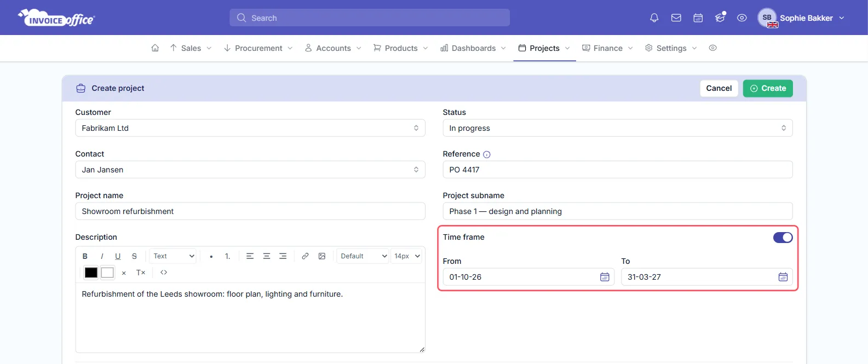Click the SB user avatar
This screenshot has height=364, width=868.
(767, 18)
